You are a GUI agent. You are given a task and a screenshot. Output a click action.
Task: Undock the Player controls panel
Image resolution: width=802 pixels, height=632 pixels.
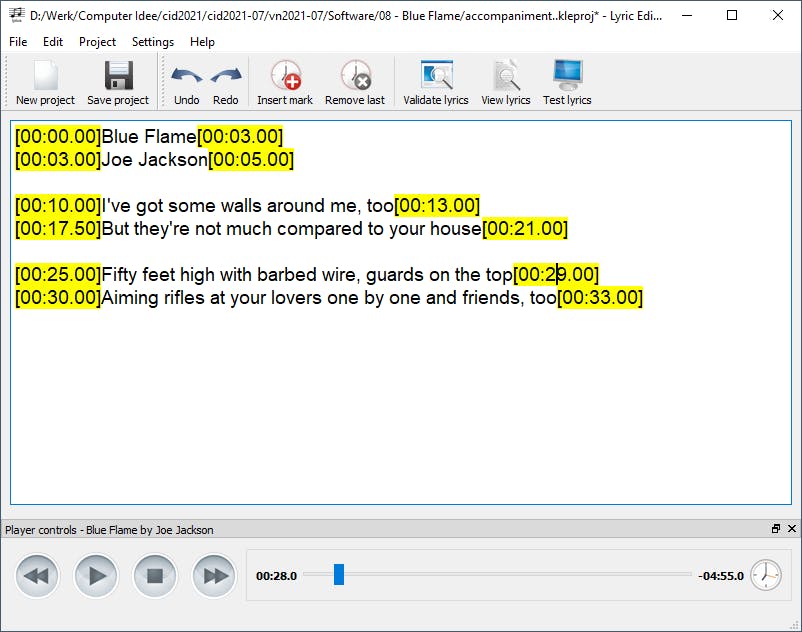pyautogui.click(x=776, y=529)
